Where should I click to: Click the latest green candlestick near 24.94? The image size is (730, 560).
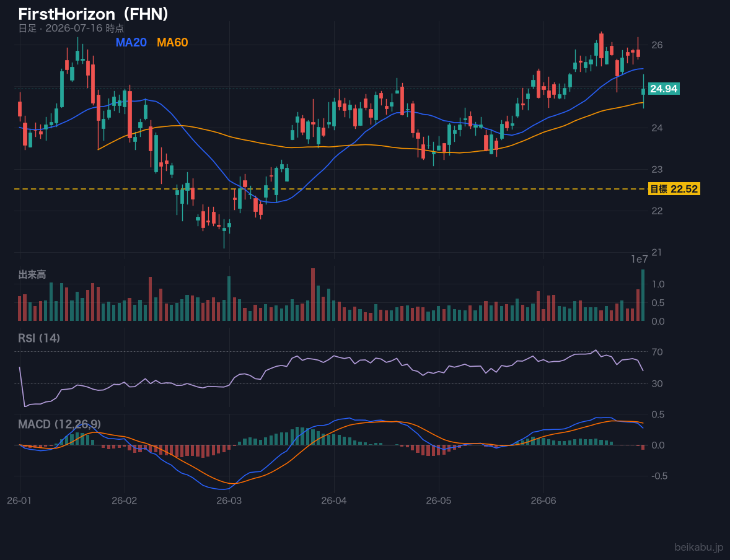coord(643,92)
